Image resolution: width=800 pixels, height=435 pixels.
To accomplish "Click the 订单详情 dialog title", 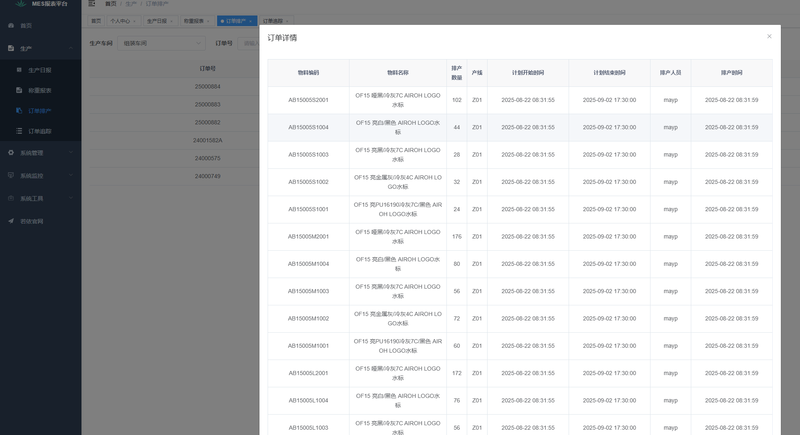I will point(282,38).
